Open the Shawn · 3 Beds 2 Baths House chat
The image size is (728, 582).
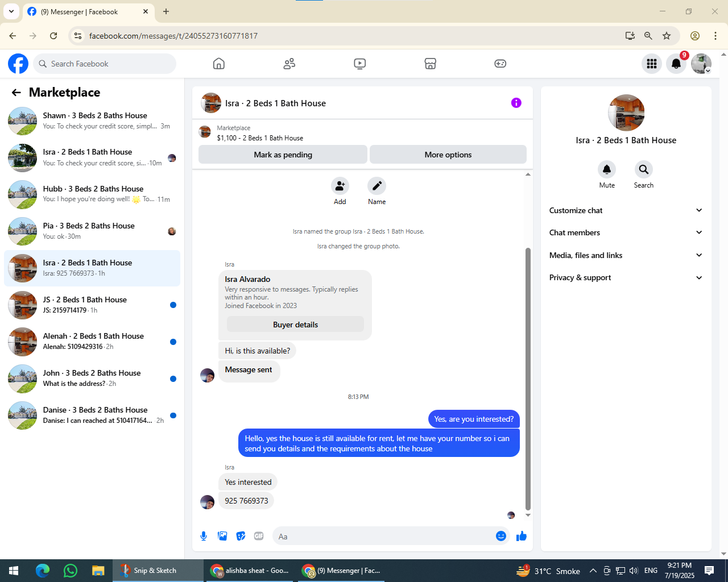[x=92, y=120]
